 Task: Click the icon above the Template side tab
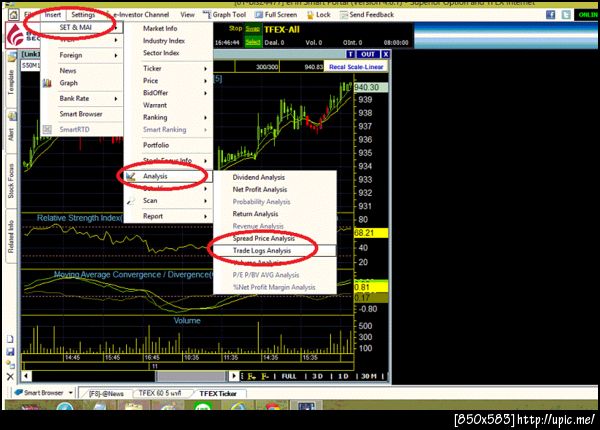(x=12, y=57)
